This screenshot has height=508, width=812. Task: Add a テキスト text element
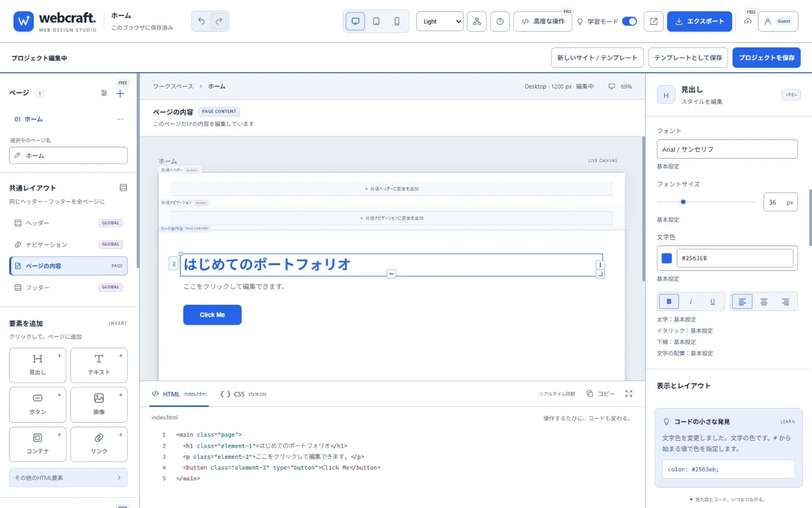click(x=99, y=365)
